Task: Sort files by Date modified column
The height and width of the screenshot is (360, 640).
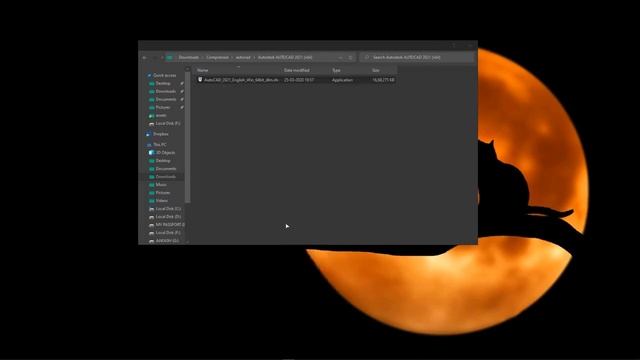Action: [297, 70]
